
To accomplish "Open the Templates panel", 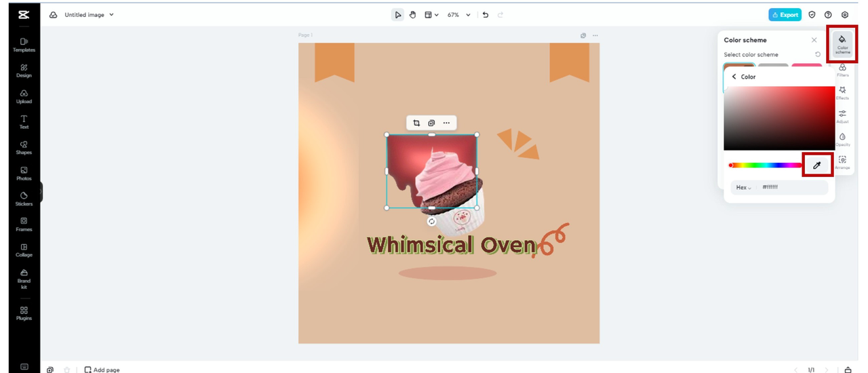I will [24, 45].
